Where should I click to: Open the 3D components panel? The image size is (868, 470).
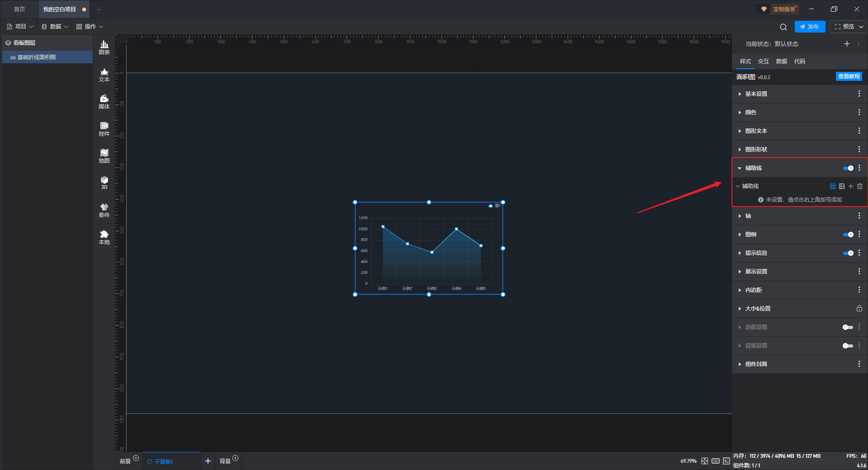pos(104,183)
